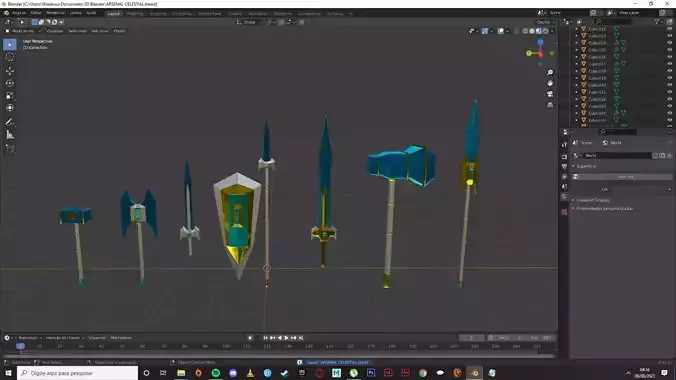676x380 pixels.
Task: Open the viewport Adicionar menu
Action: [100, 31]
